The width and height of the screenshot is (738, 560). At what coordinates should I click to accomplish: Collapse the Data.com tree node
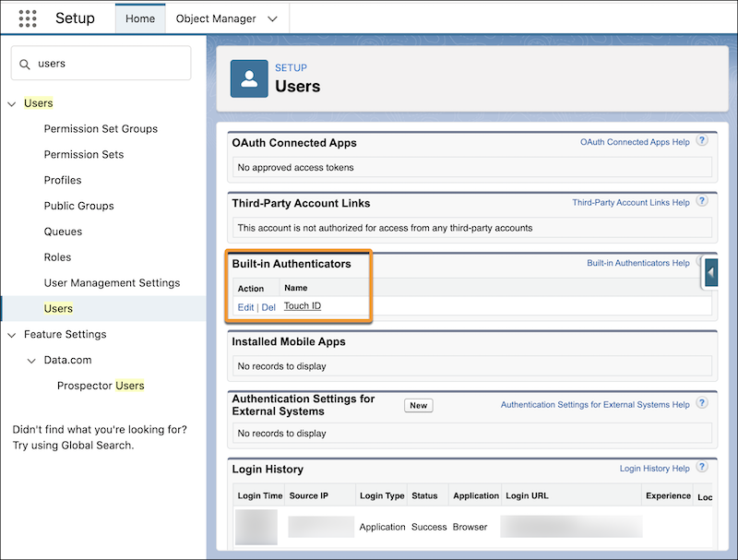31,361
